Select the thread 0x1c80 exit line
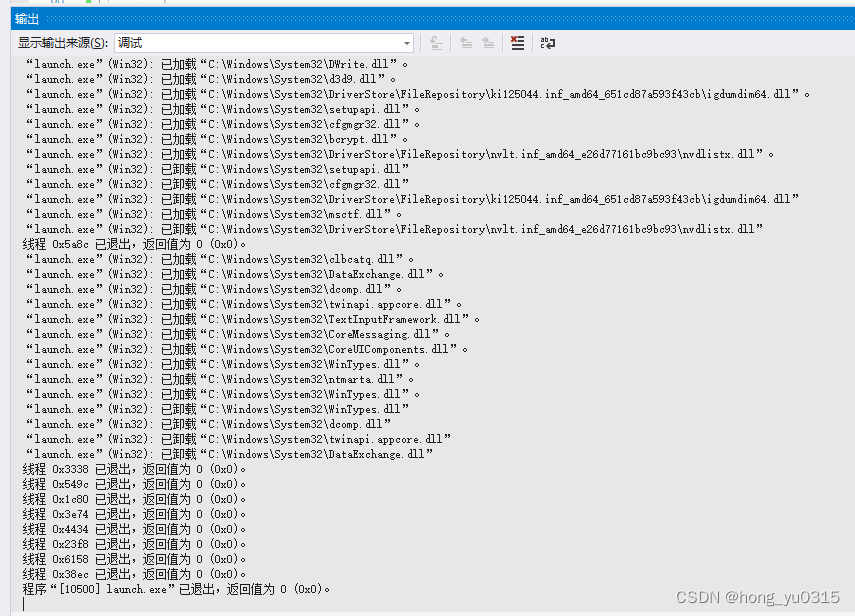 [134, 499]
